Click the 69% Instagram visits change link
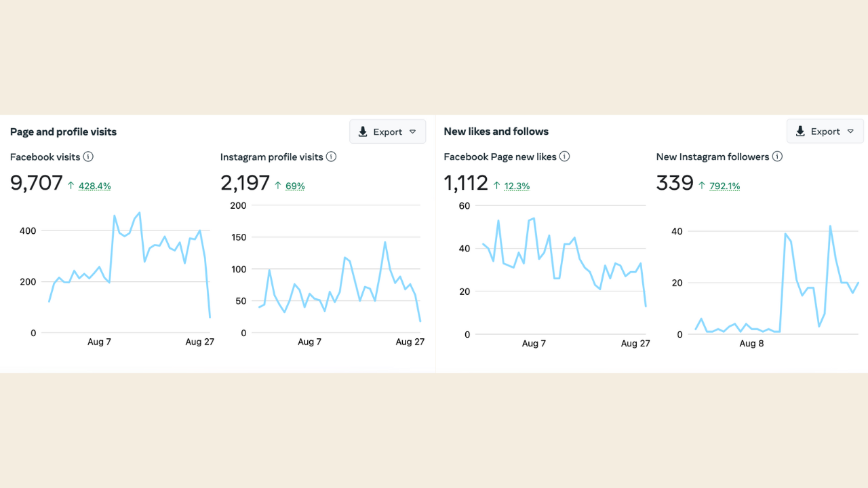 point(294,186)
